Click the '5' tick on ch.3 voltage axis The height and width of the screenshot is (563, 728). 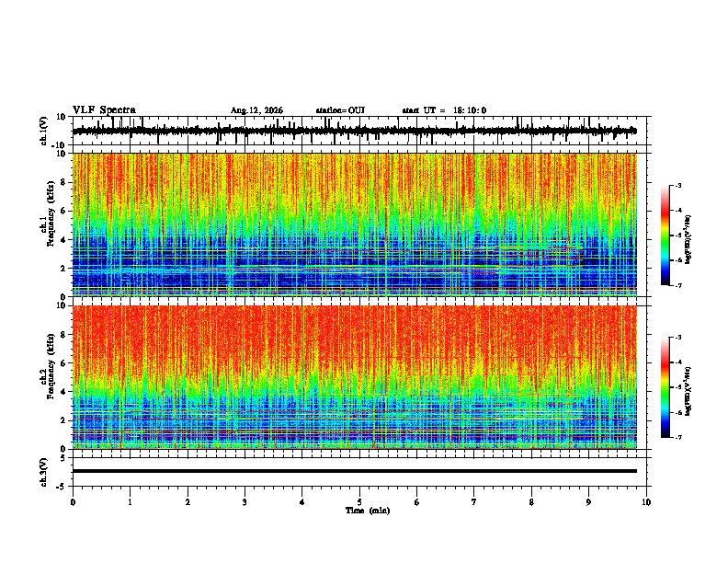(x=63, y=458)
